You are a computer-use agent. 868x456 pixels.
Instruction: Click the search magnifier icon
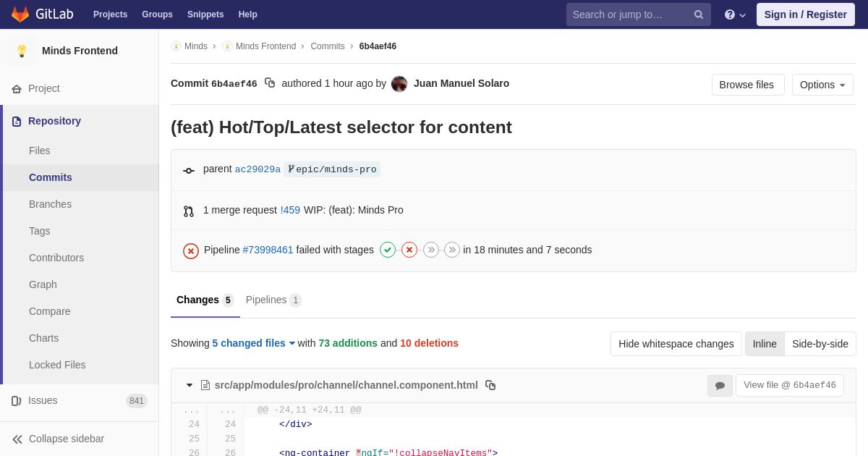point(698,14)
